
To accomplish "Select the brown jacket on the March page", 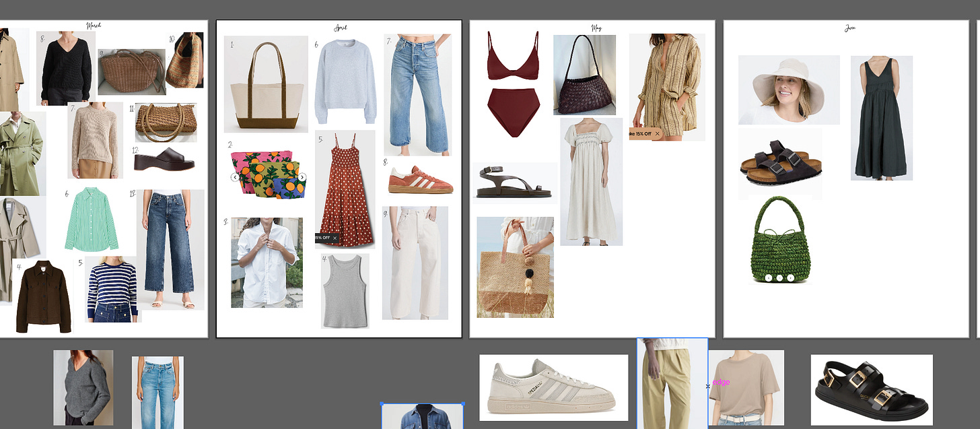I will (44, 296).
